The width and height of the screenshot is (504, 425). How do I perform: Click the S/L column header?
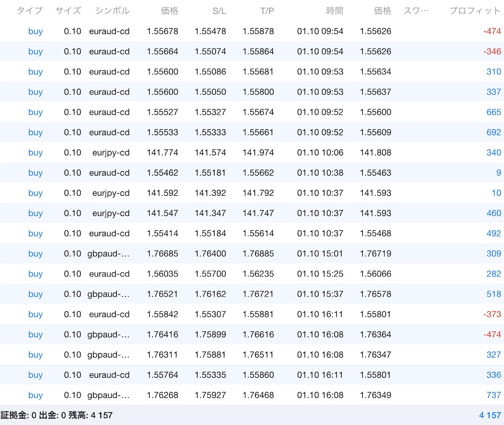(219, 11)
